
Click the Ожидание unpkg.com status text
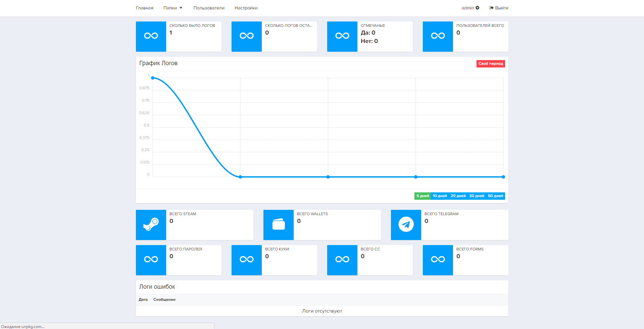point(23,327)
